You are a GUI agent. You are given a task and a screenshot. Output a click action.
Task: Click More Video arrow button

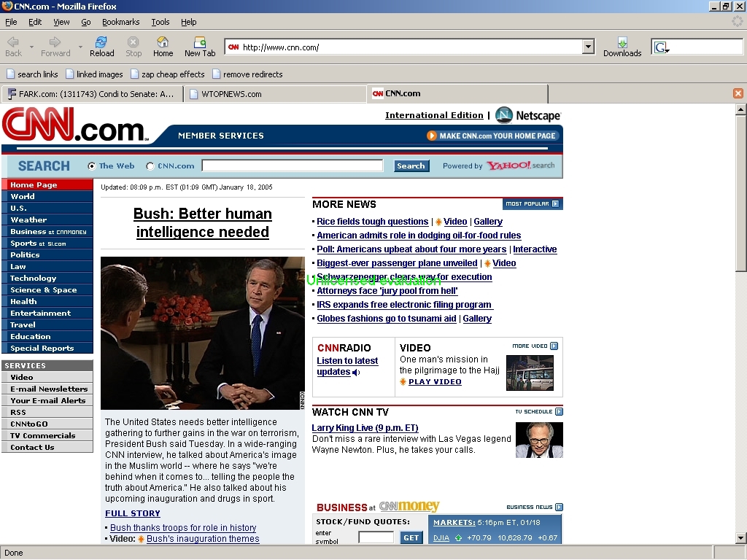tap(554, 346)
